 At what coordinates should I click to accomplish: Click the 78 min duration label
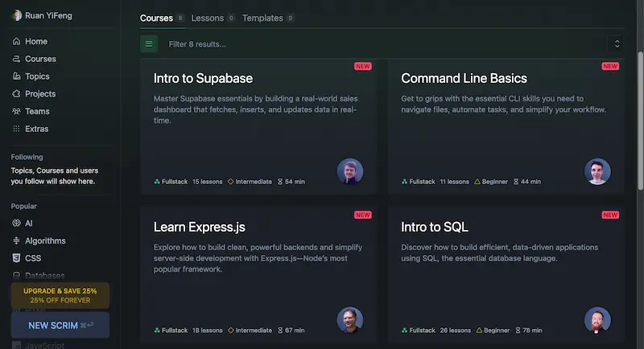coord(529,331)
